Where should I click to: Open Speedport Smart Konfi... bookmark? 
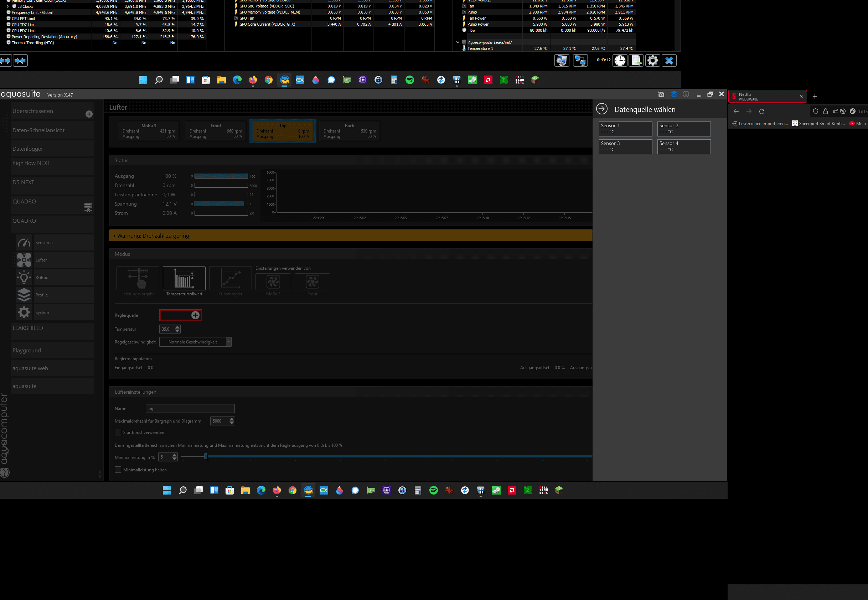tap(818, 123)
